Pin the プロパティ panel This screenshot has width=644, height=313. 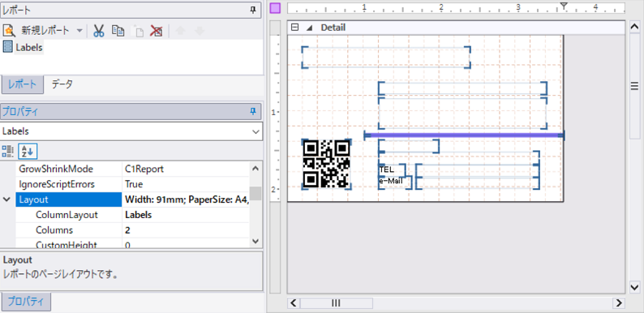coord(253,111)
